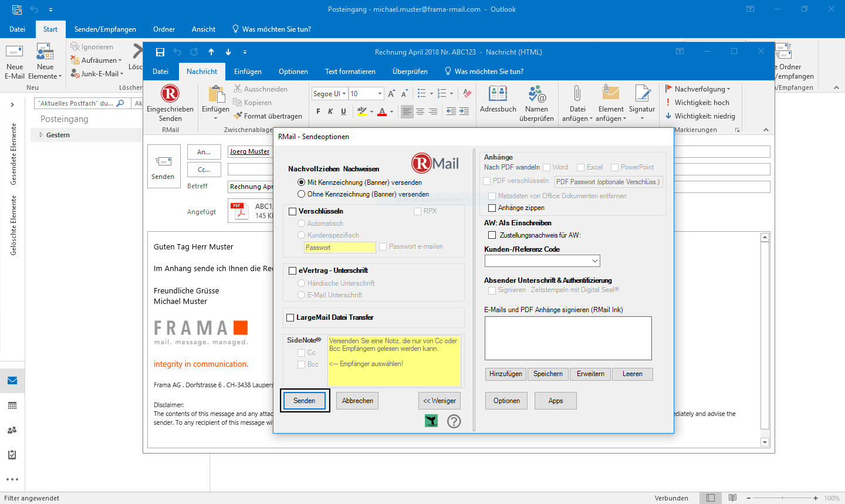845x504 pixels.
Task: Enable the LargeMail Datei Transfer checkbox
Action: (290, 318)
